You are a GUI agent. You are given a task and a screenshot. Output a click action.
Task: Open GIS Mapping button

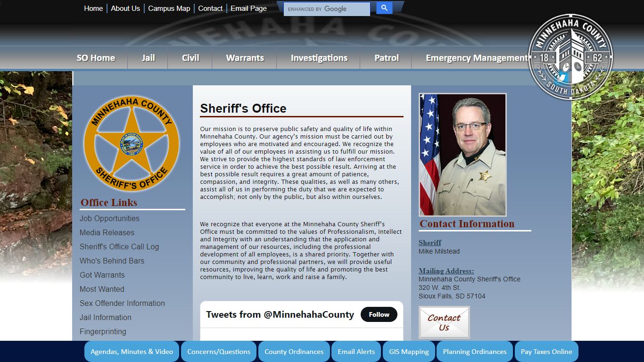point(409,352)
